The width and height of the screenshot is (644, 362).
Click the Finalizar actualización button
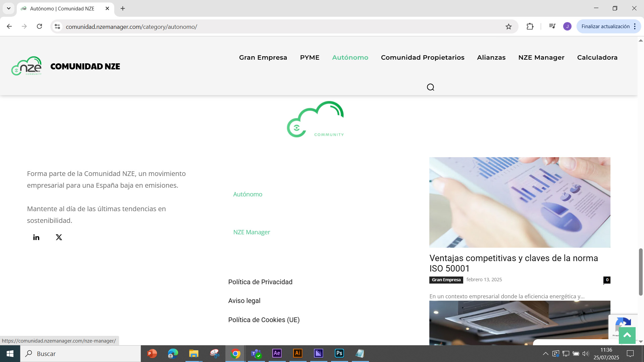coord(605,26)
